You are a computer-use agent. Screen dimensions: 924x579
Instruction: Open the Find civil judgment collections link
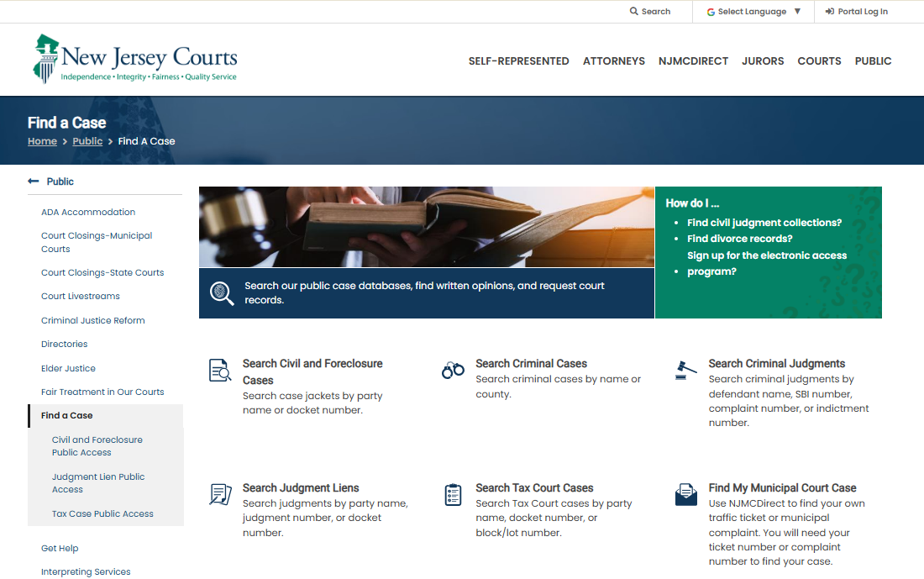coord(764,223)
